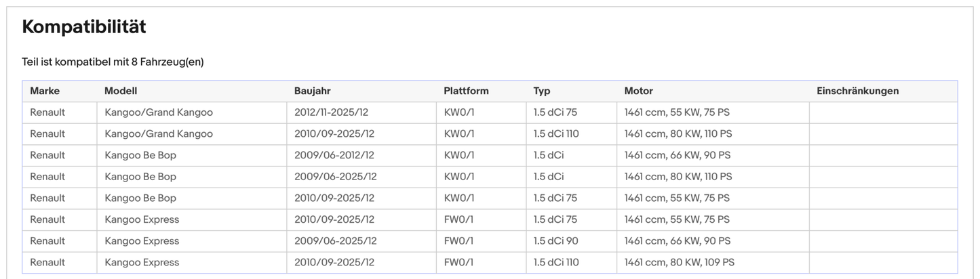The width and height of the screenshot is (980, 279).
Task: Click Kangoo Express in the 1.5 dCi 90 row
Action: (x=142, y=241)
